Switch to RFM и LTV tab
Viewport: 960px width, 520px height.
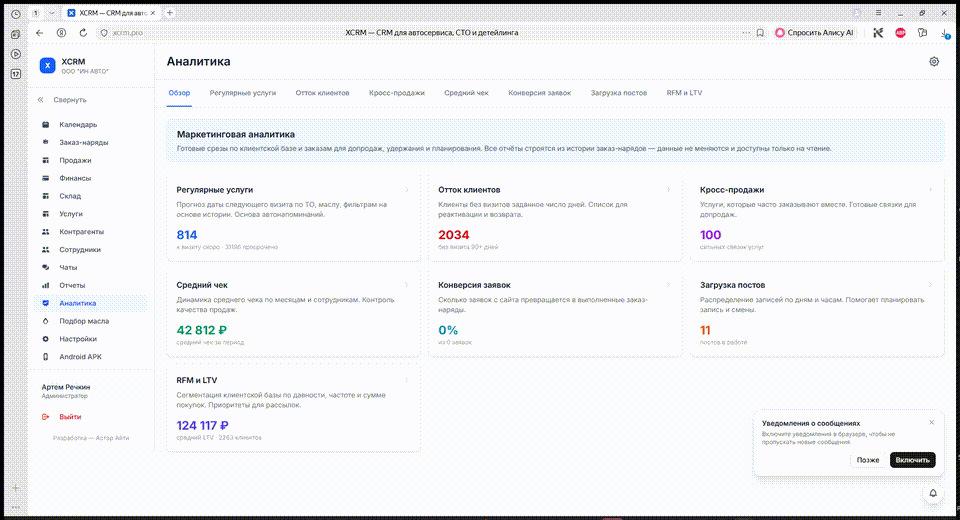684,93
